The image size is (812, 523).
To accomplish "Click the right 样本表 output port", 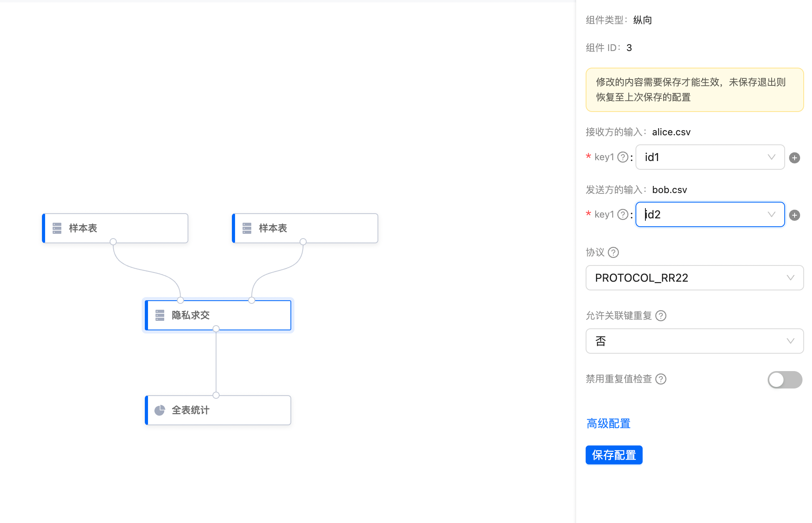I will point(303,242).
